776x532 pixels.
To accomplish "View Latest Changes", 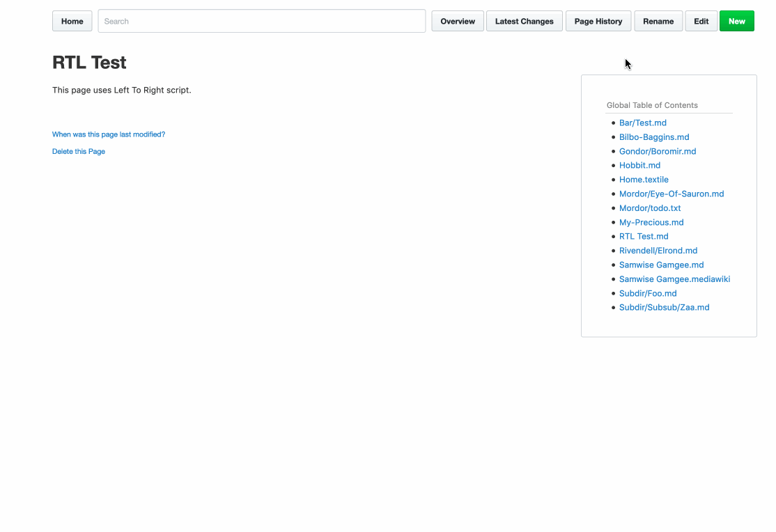I will [524, 21].
